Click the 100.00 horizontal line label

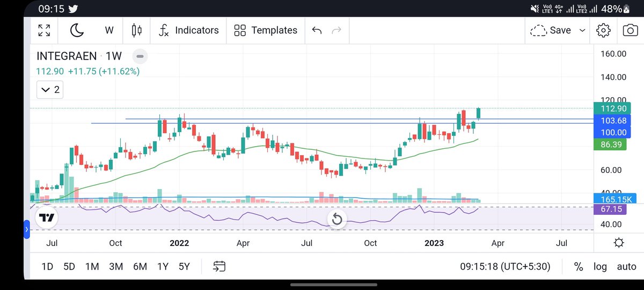tap(613, 132)
